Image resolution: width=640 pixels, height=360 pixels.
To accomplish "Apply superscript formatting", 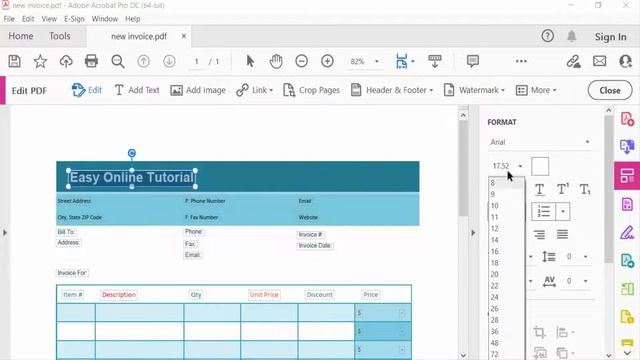I will [562, 189].
